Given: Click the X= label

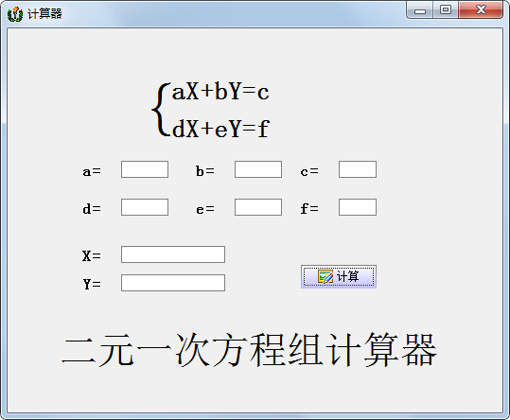Looking at the screenshot, I should point(92,255).
